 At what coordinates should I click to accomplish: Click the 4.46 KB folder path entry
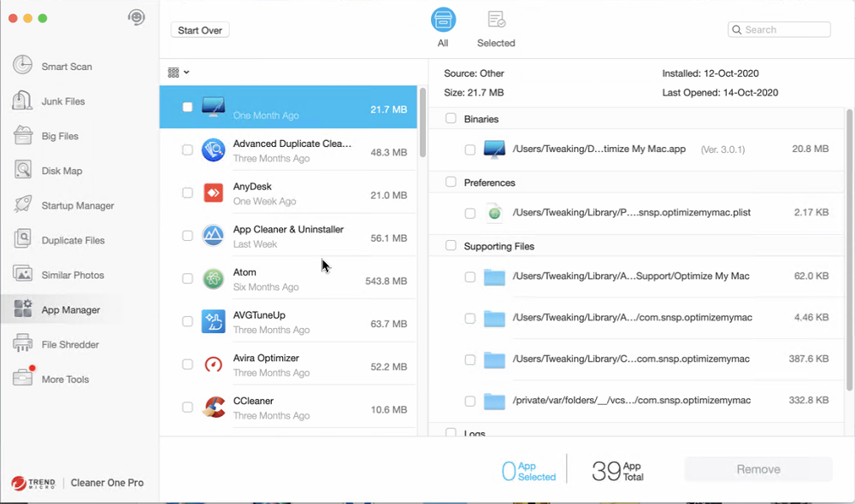[632, 317]
